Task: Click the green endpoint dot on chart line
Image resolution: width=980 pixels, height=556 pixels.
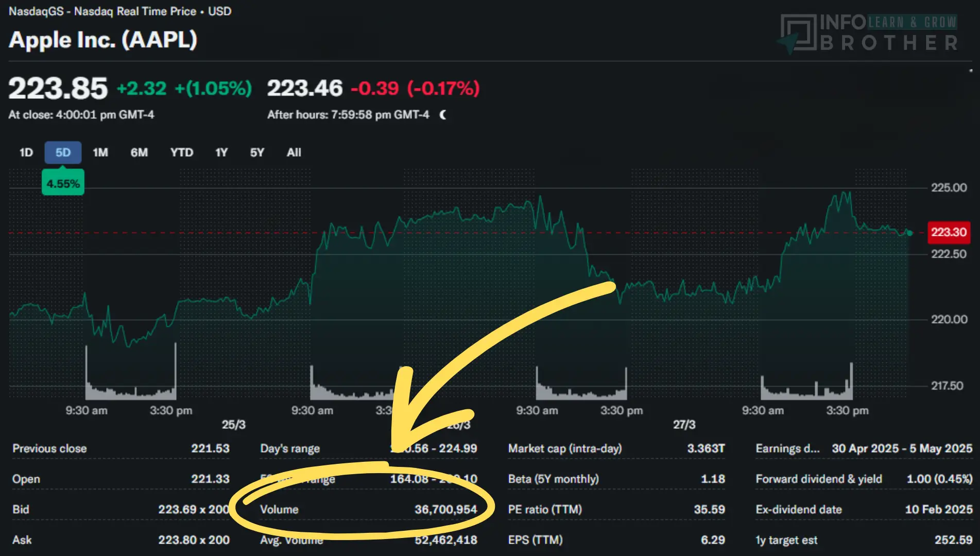Action: [x=909, y=233]
